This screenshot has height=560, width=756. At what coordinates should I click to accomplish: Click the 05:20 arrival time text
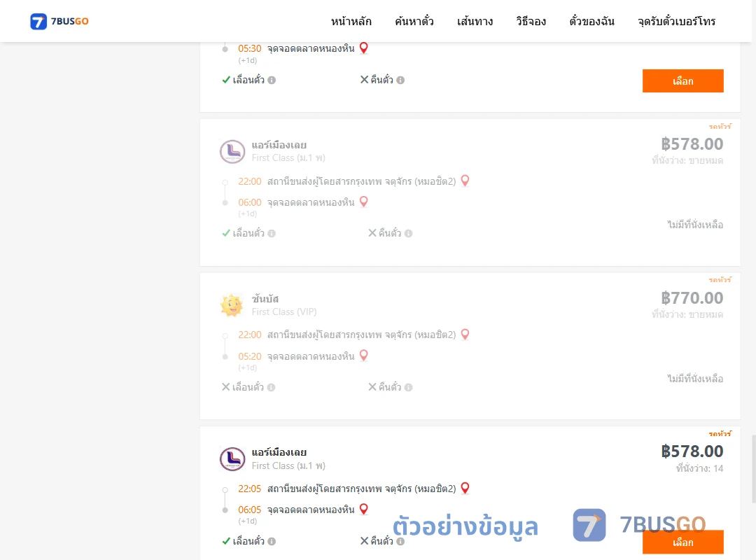(x=250, y=356)
